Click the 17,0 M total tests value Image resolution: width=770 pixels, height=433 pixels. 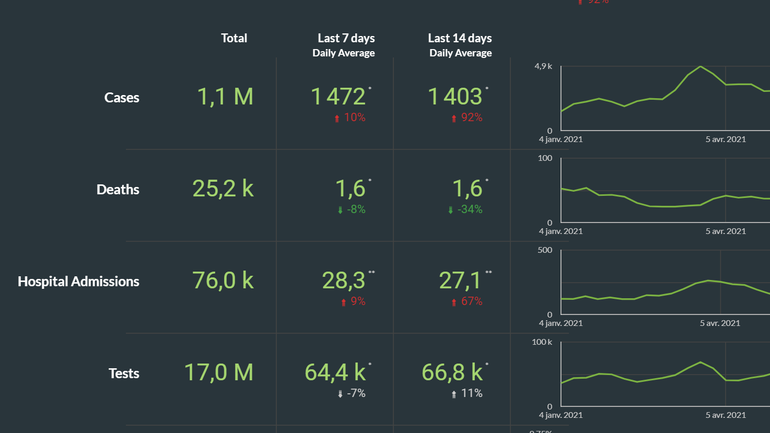point(219,373)
